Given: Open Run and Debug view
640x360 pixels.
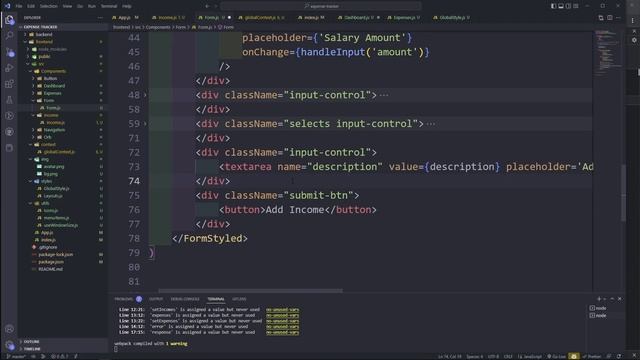Looking at the screenshot, I should 9,68.
